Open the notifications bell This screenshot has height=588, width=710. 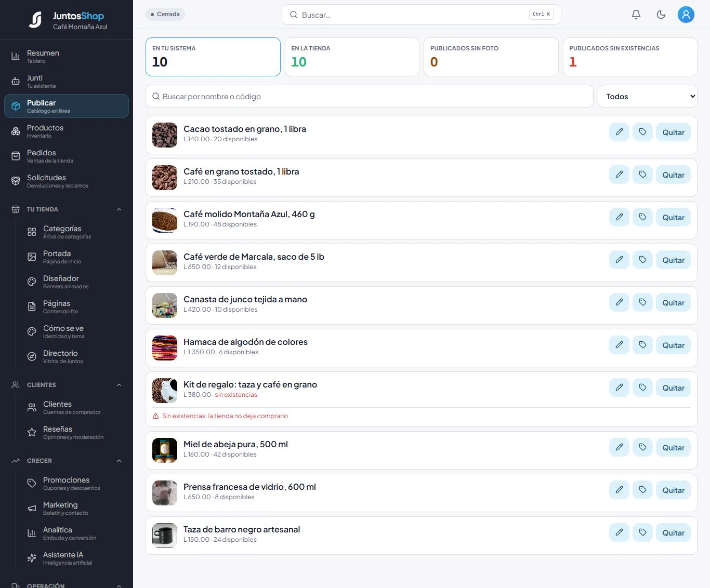(636, 15)
